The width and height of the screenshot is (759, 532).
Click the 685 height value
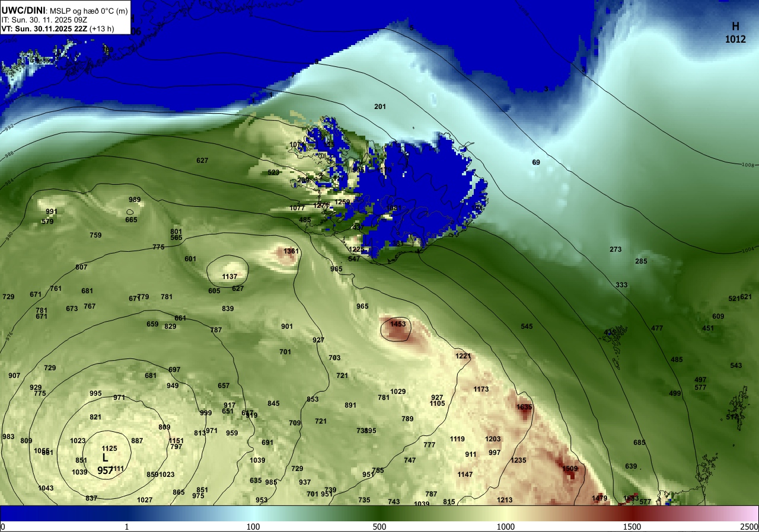(x=639, y=443)
